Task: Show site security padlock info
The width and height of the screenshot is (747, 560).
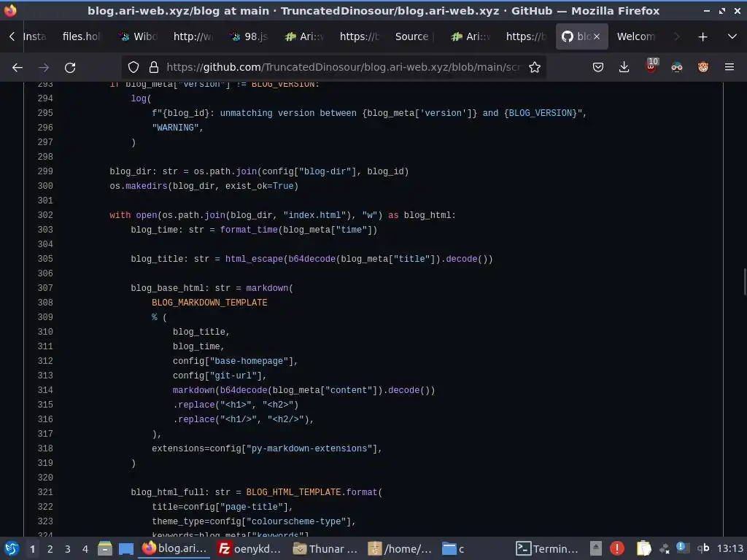Action: 153,68
